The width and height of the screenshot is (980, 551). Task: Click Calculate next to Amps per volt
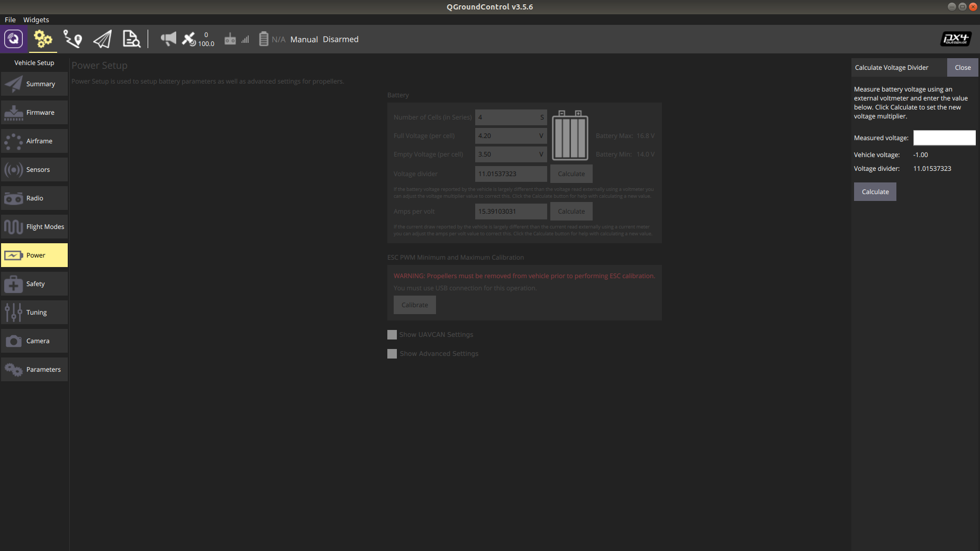coord(571,212)
